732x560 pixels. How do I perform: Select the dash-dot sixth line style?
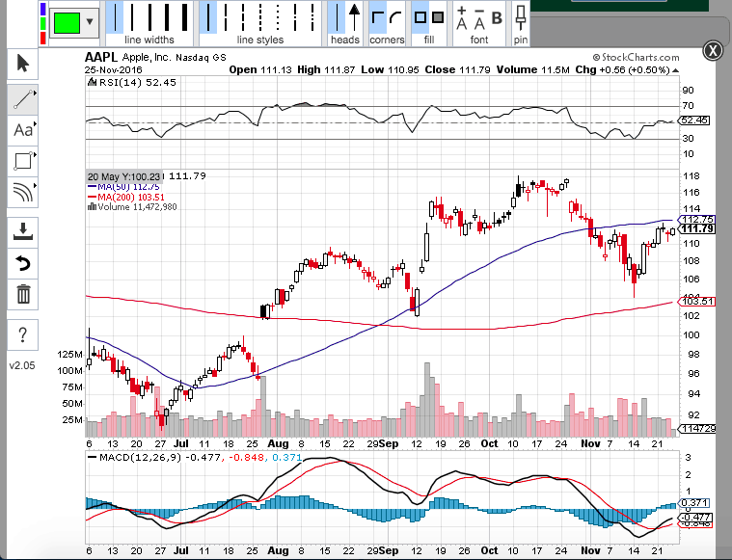pos(295,17)
